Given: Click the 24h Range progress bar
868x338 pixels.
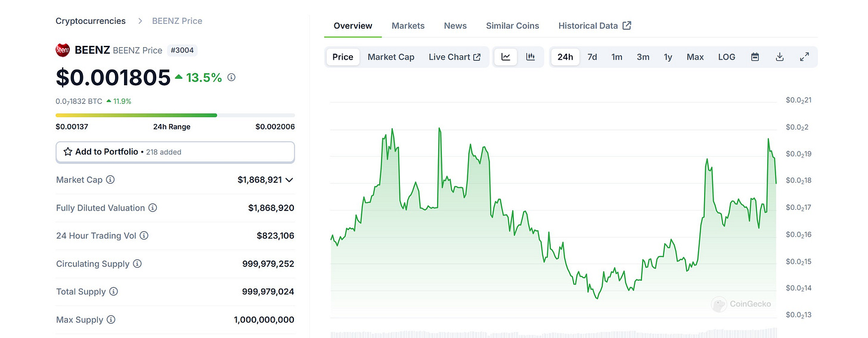Looking at the screenshot, I should [x=175, y=115].
